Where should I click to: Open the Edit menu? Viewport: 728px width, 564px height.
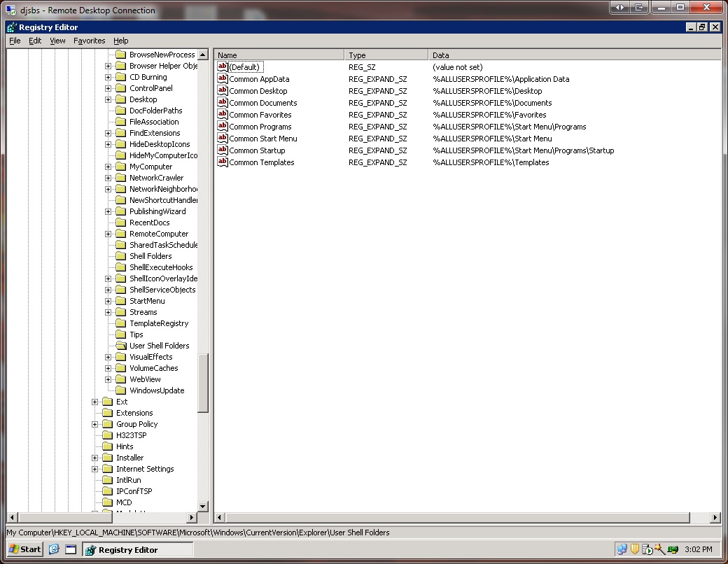35,41
